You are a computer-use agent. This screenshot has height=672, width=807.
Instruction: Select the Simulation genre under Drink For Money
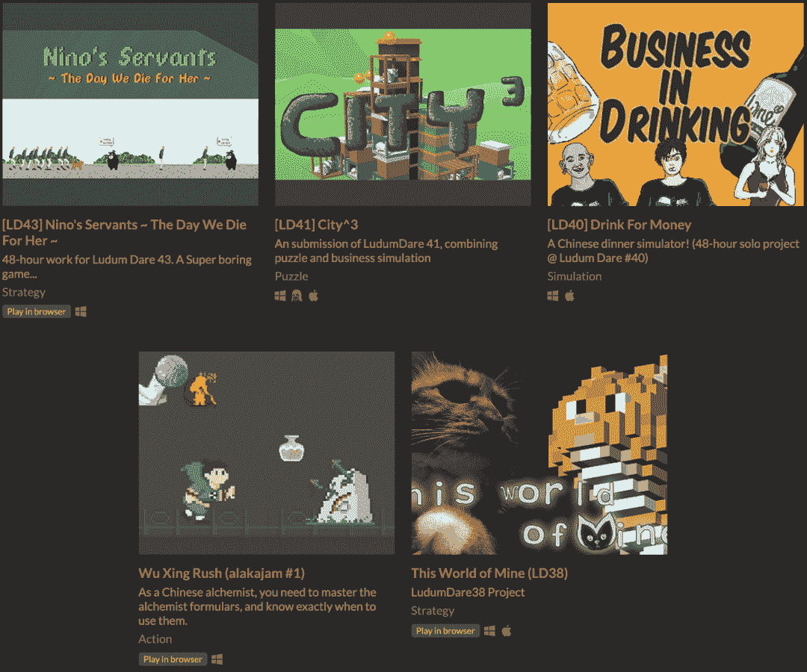click(x=574, y=276)
